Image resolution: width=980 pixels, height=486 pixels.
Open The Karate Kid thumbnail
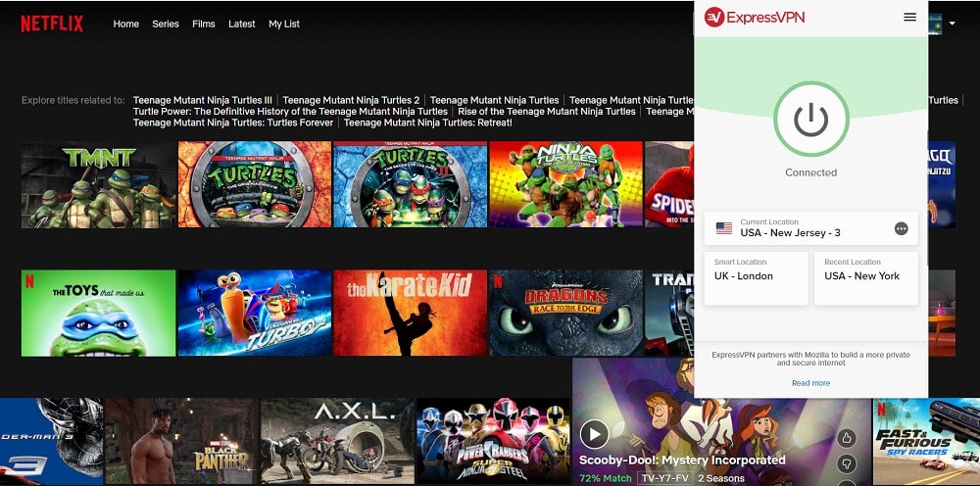pos(410,313)
